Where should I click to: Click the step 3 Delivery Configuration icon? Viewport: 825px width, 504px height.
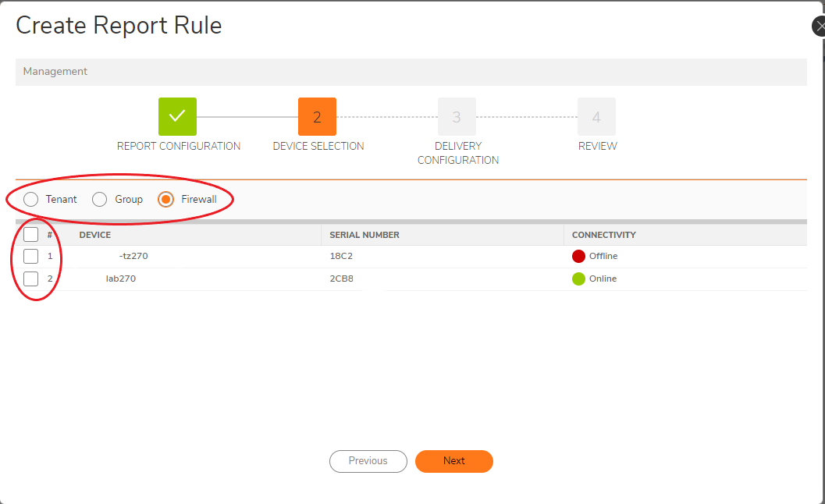[x=457, y=116]
